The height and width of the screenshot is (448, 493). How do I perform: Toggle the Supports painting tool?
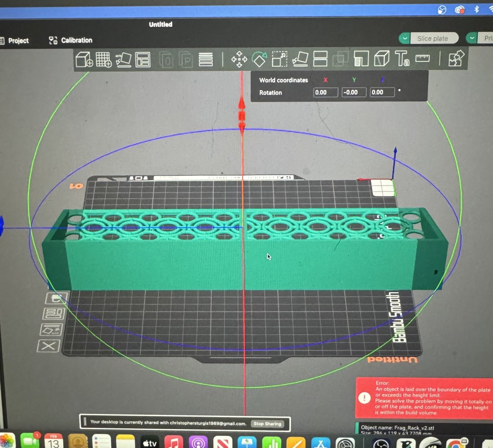click(x=361, y=59)
